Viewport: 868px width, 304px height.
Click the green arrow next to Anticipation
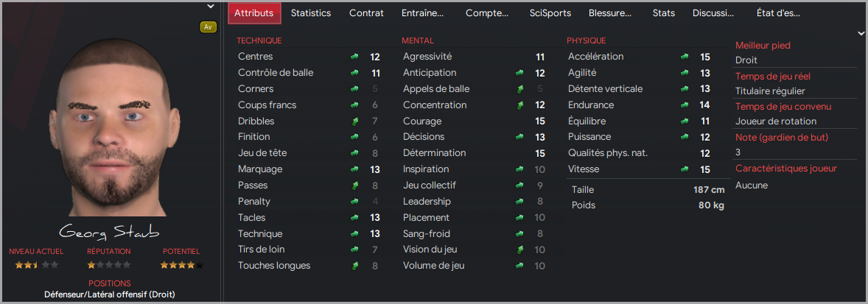pyautogui.click(x=519, y=73)
